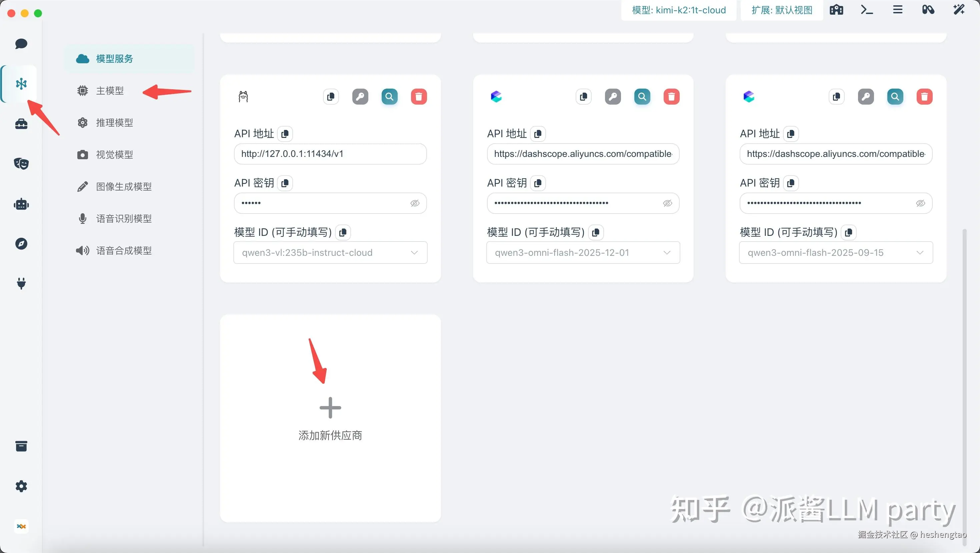
Task: Click the search icon on Ollama card
Action: coord(389,97)
